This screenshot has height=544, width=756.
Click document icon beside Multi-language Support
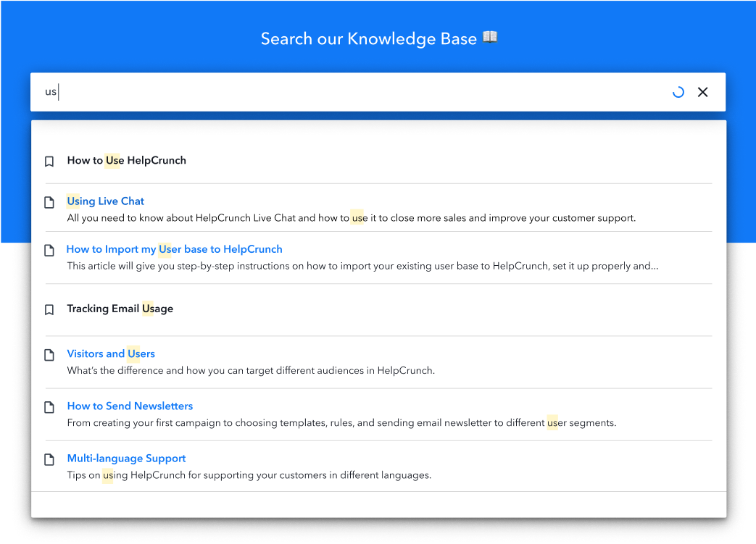click(x=49, y=459)
